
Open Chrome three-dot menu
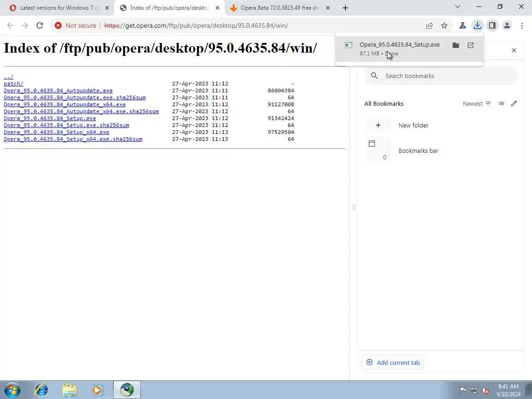click(x=522, y=25)
